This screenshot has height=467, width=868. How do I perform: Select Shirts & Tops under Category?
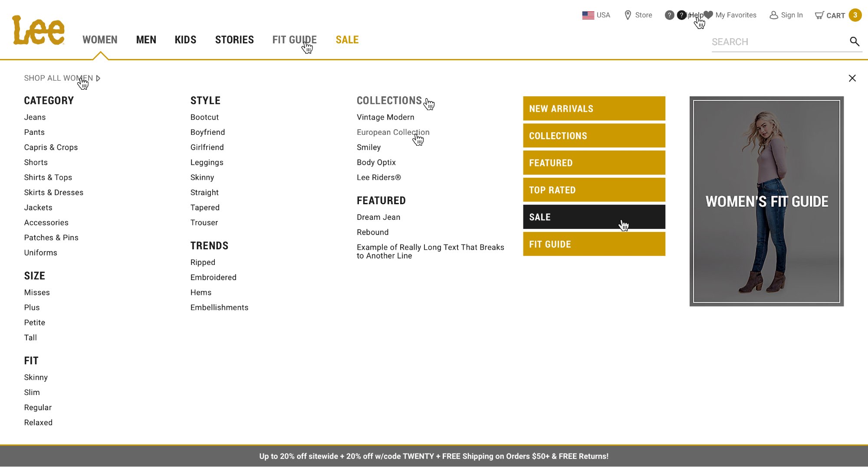pos(48,177)
